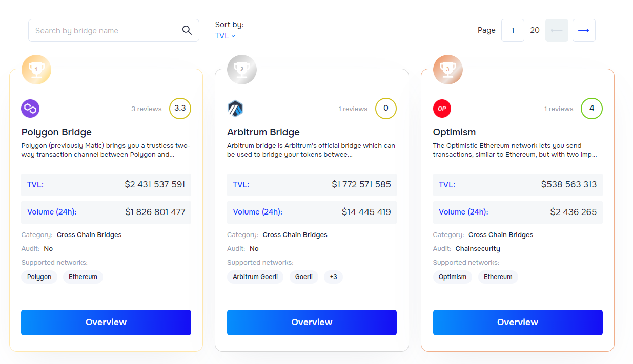Click the red Optimism OP logo
The height and width of the screenshot is (364, 633).
[442, 109]
